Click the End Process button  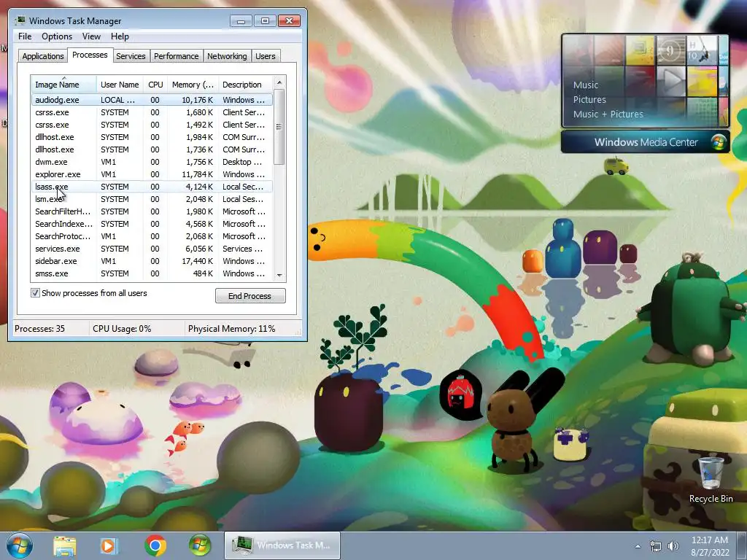tap(250, 296)
